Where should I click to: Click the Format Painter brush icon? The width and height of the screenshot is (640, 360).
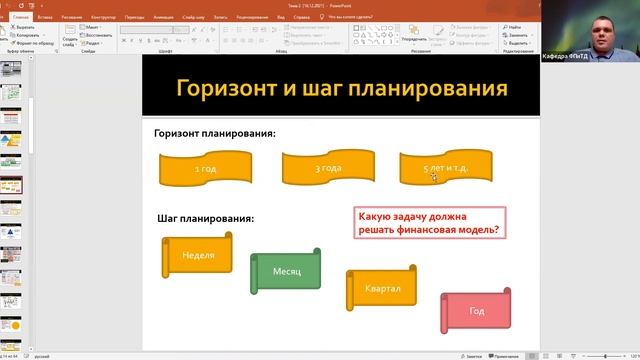tap(13, 43)
